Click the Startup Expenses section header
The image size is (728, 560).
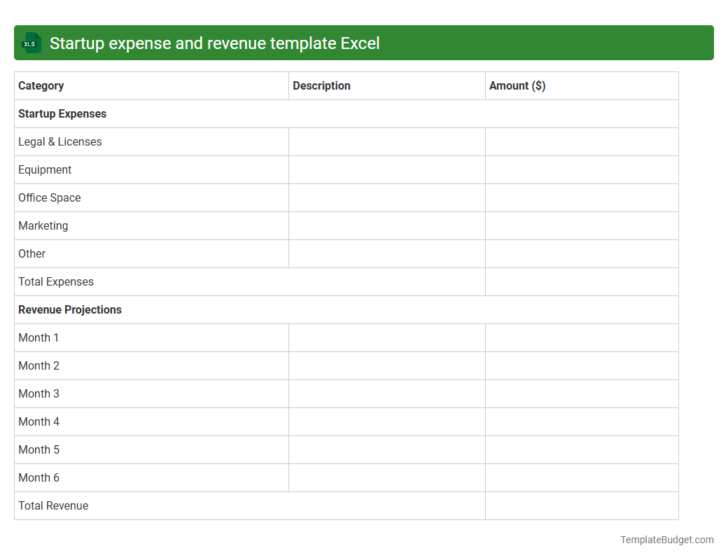(x=62, y=113)
